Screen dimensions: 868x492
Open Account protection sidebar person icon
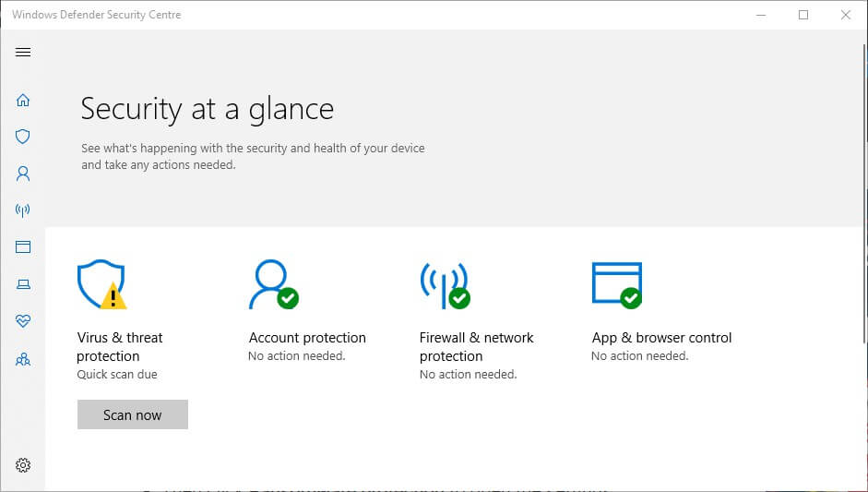(23, 174)
